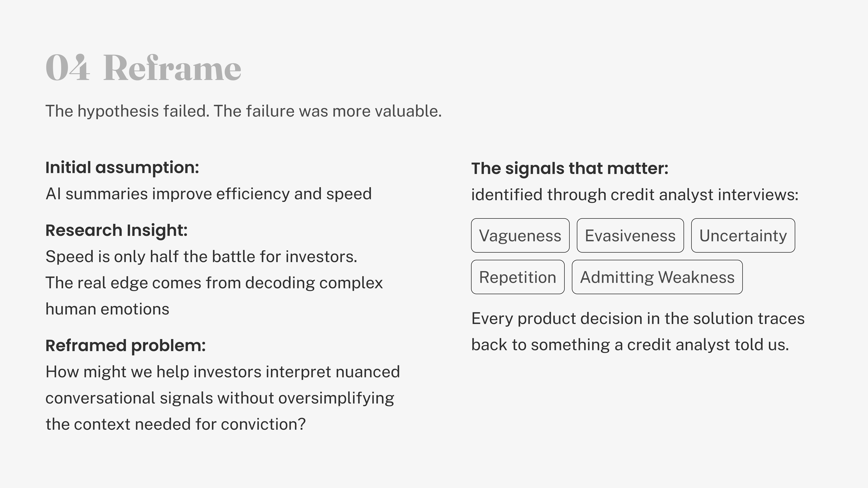The image size is (868, 488).
Task: Click the 04 Reframe title
Action: [144, 68]
